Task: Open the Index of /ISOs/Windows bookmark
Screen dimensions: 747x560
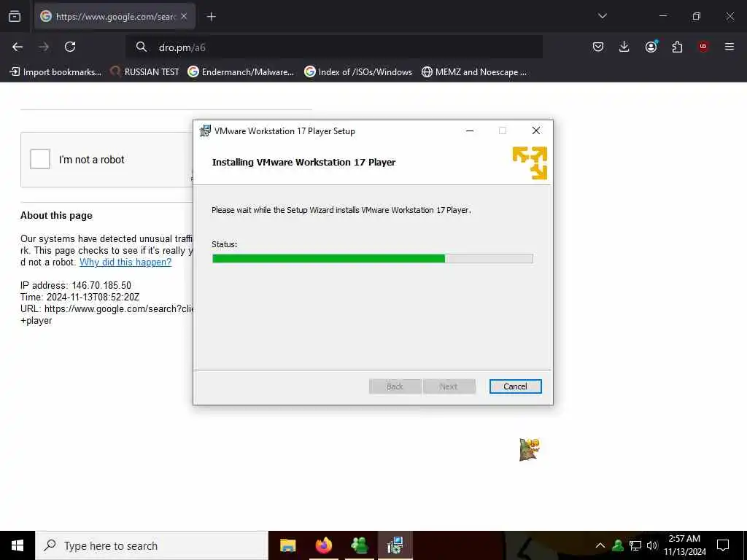Action: (358, 72)
